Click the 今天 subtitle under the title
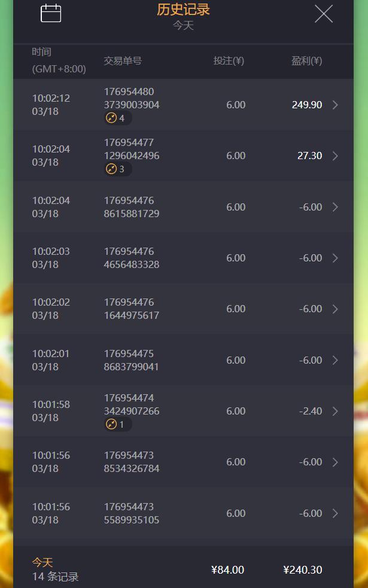368x588 pixels. (x=183, y=26)
